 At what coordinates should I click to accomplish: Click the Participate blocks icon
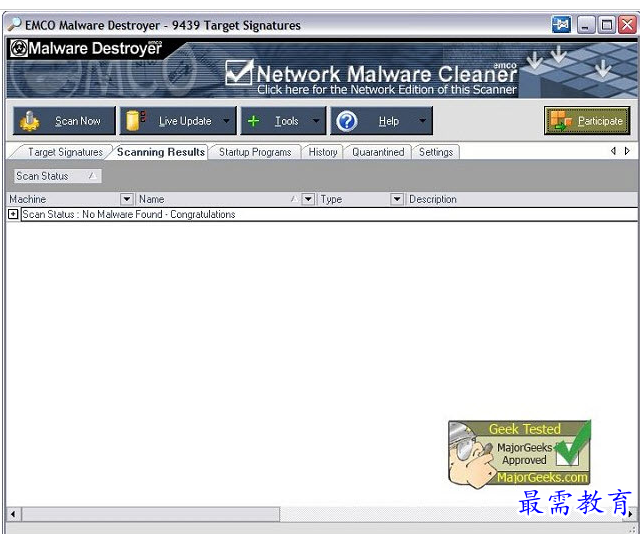click(560, 120)
